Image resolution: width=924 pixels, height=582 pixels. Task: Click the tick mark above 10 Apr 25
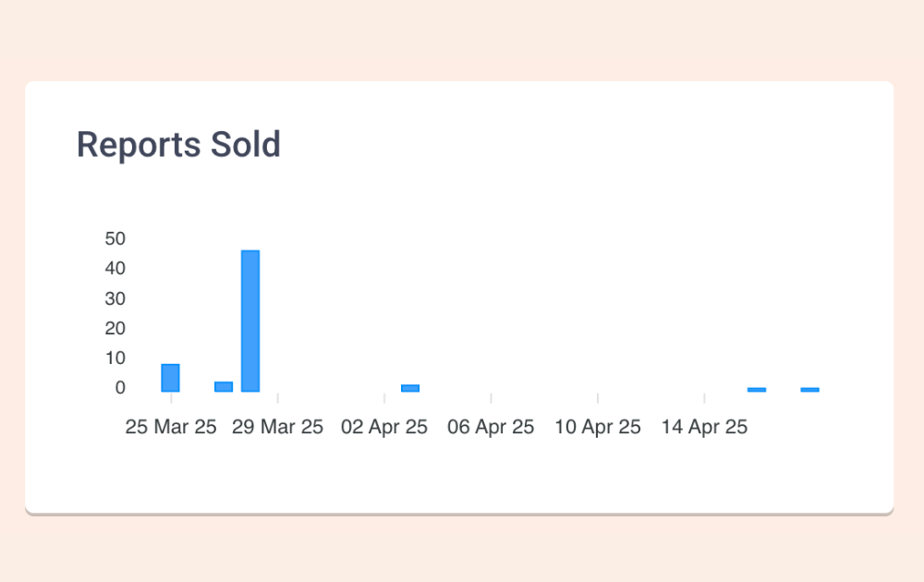coord(598,398)
